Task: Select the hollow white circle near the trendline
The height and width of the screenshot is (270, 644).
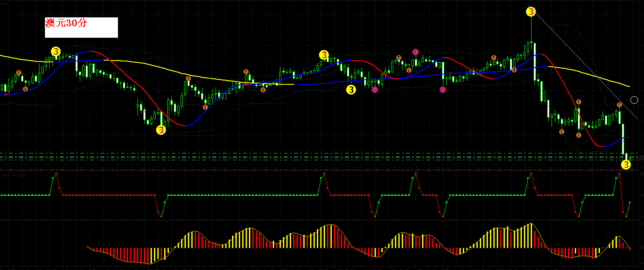Action: (634, 100)
